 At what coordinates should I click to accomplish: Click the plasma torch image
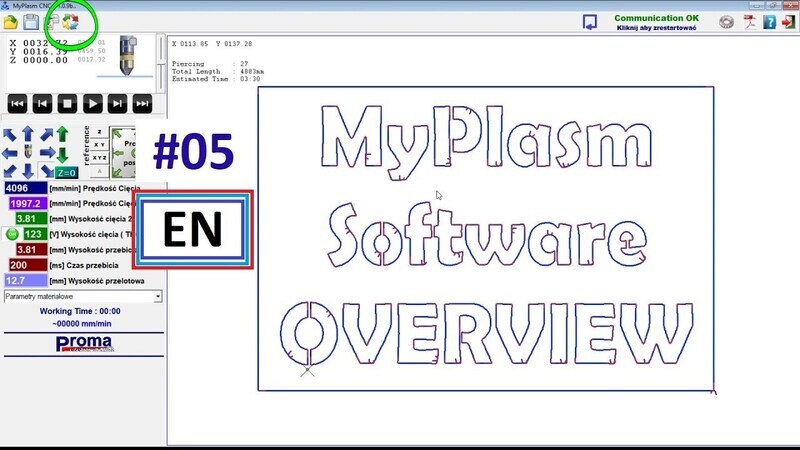tap(127, 56)
